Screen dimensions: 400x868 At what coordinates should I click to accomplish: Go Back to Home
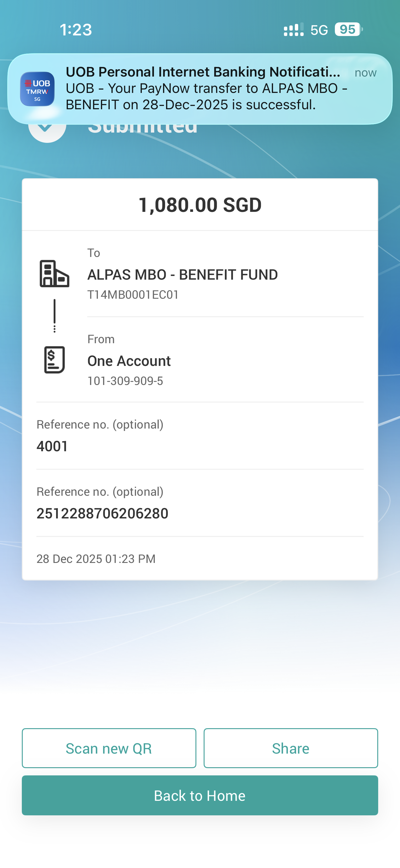click(x=200, y=795)
